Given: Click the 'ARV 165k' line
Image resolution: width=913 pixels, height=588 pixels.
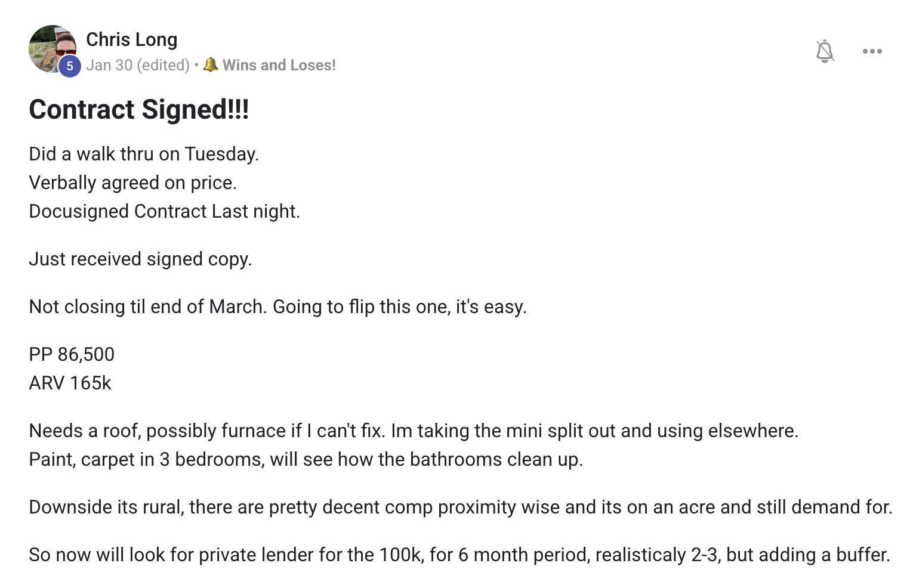Looking at the screenshot, I should pyautogui.click(x=70, y=383).
